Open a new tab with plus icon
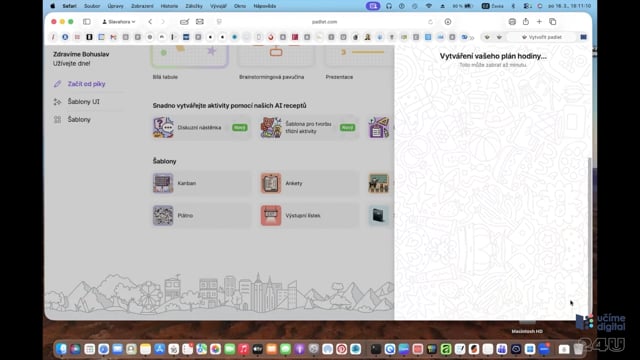The image size is (640, 360). [x=539, y=22]
